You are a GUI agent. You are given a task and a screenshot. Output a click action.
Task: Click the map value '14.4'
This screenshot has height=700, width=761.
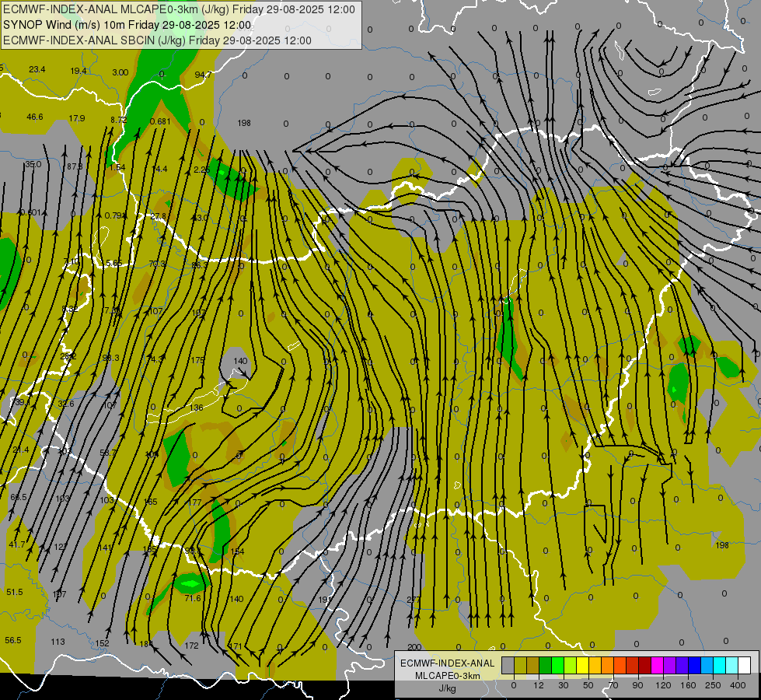point(159,169)
